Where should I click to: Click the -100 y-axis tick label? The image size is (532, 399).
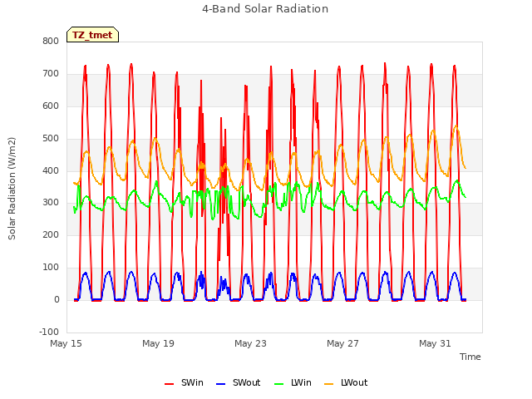(49, 332)
